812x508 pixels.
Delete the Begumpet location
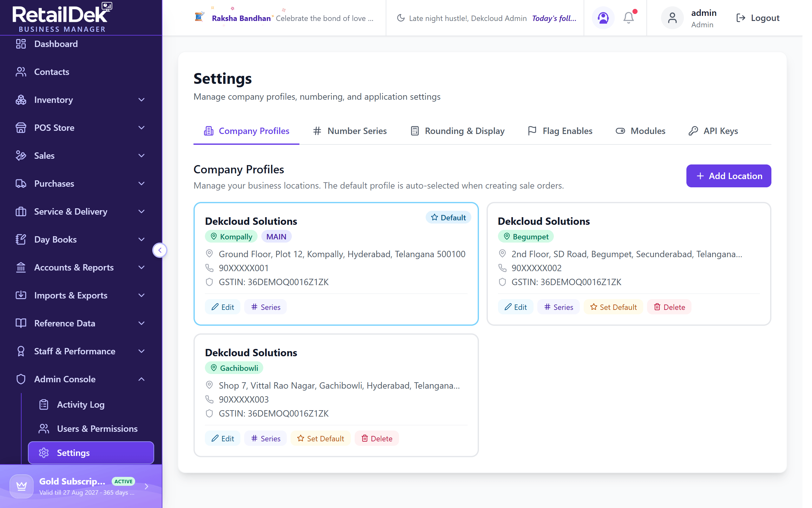coord(669,307)
